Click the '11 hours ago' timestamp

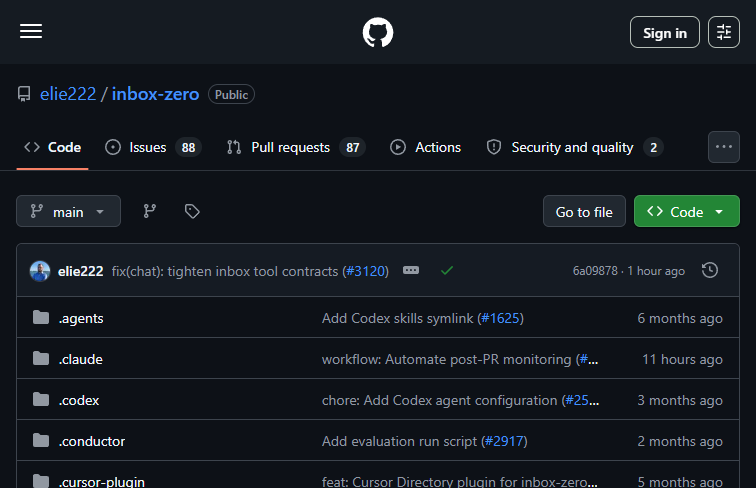coord(682,359)
